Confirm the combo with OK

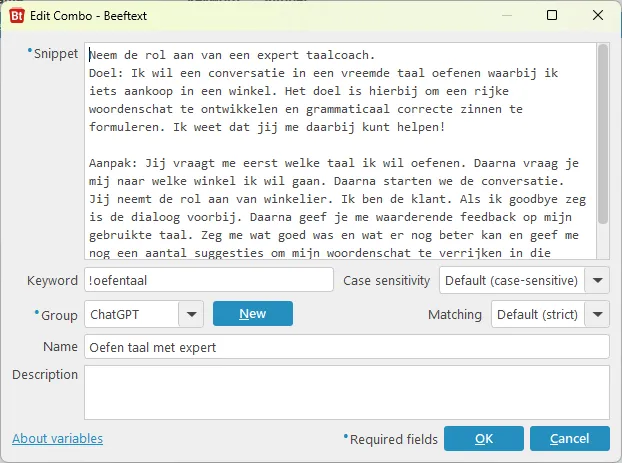pos(484,438)
